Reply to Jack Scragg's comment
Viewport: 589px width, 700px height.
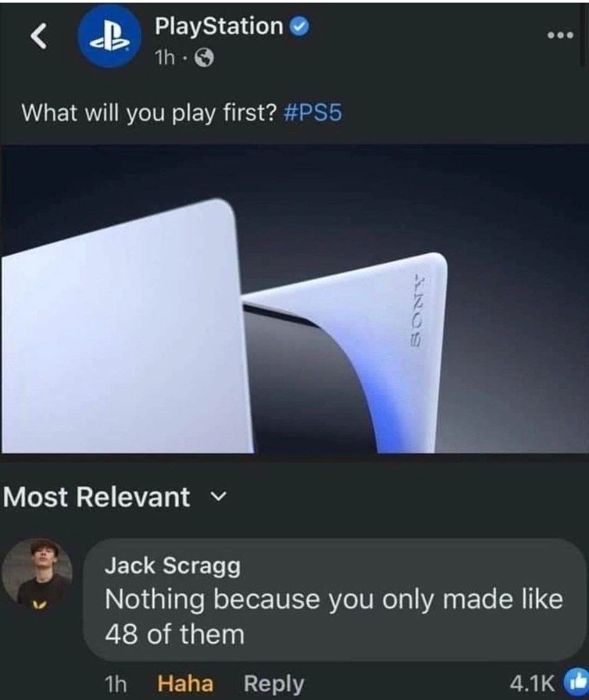click(x=274, y=683)
